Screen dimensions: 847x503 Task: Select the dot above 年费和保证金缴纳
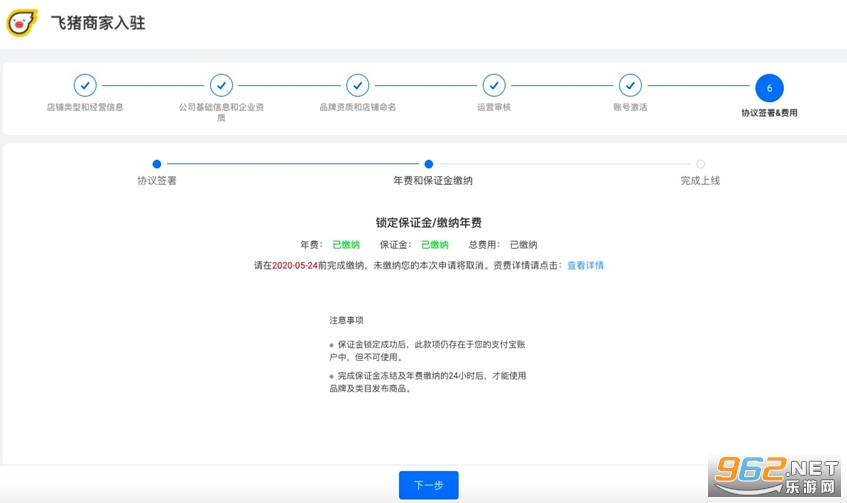click(x=429, y=164)
